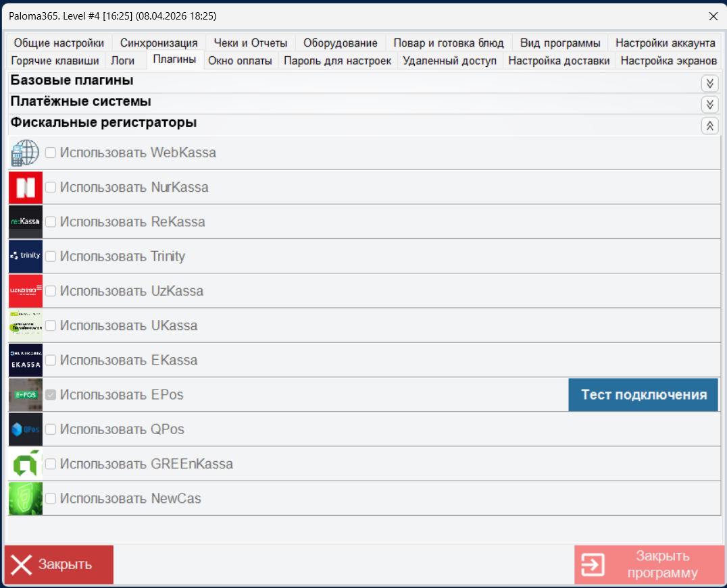Click the Тест подключения button

point(643,395)
